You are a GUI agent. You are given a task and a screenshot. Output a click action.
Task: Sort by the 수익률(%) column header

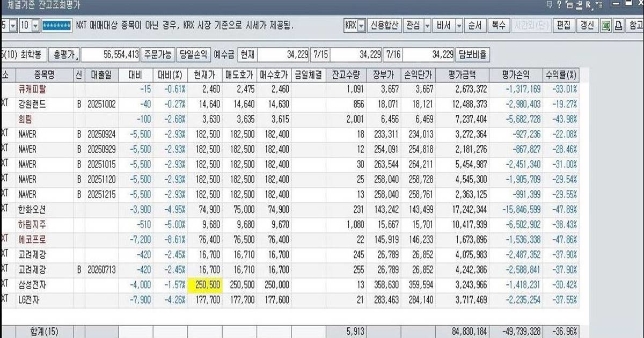(561, 75)
